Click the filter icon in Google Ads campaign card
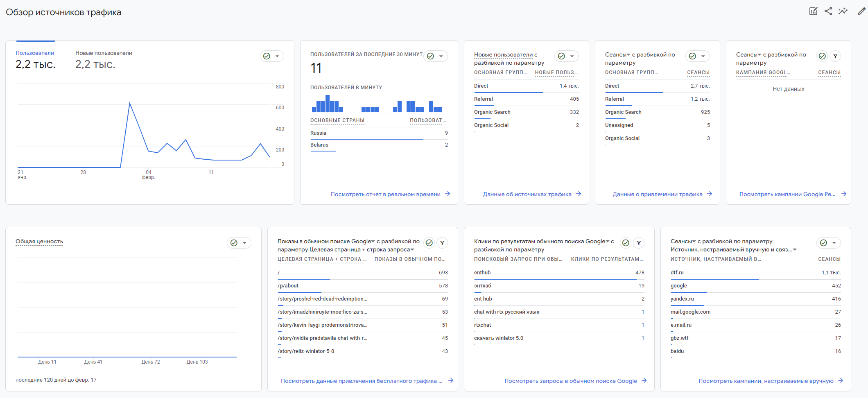 click(835, 56)
